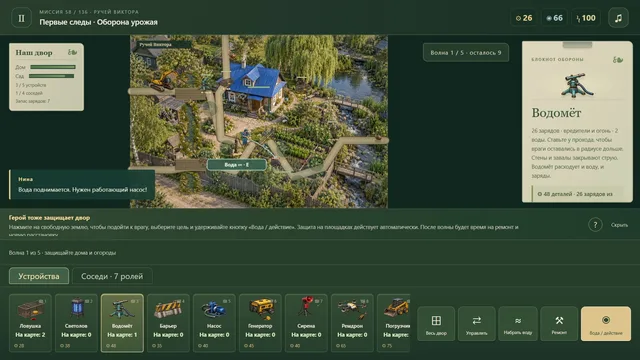The image size is (640, 360).
Task: Click the leaf icon in Блокнот обороны card
Action: tap(618, 60)
